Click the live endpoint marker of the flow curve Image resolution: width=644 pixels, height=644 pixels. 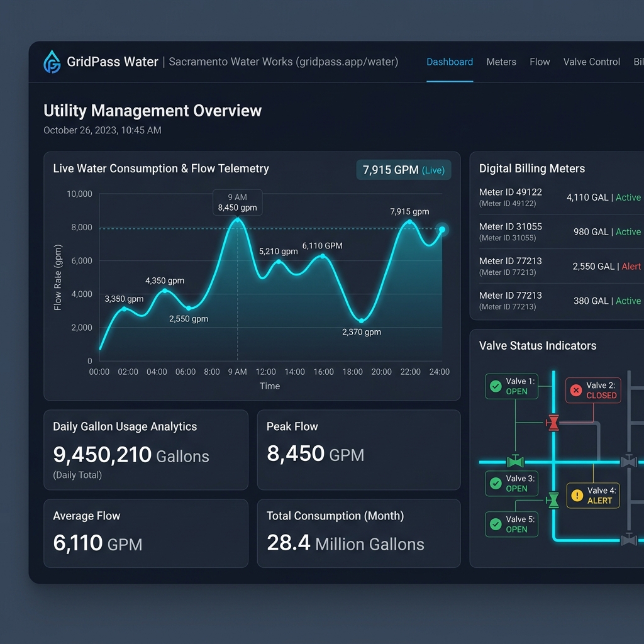pyautogui.click(x=442, y=230)
